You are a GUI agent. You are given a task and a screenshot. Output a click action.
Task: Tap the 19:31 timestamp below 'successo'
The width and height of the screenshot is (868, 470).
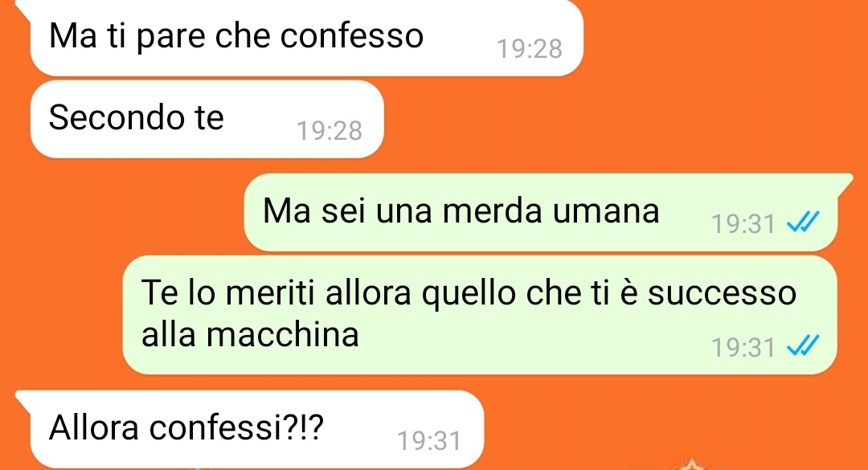[743, 348]
